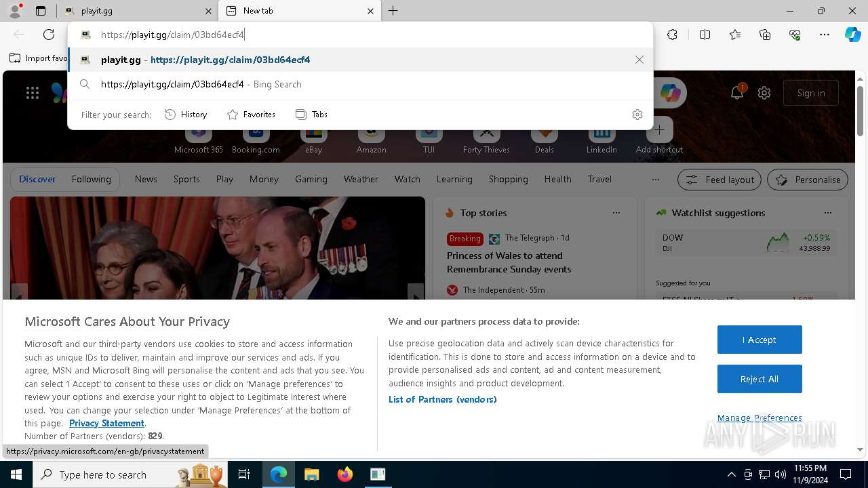
Task: Open Settings and more ellipsis menu
Action: [x=825, y=35]
